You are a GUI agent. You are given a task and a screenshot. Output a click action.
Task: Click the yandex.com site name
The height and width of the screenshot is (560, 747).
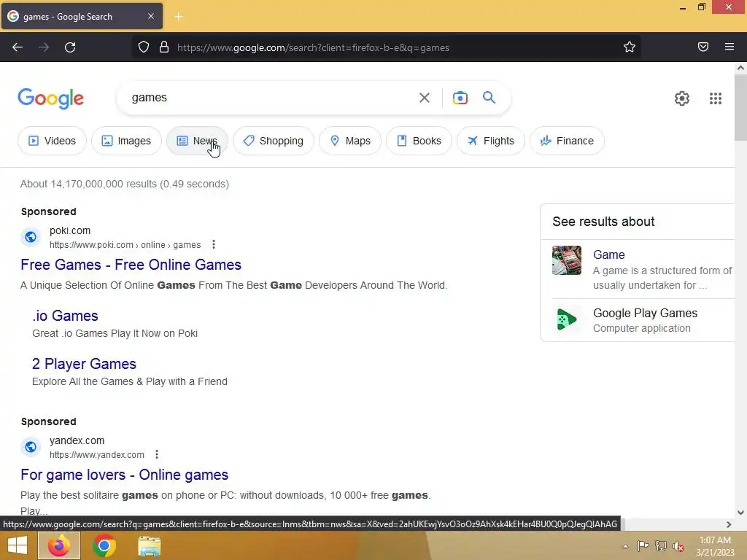pos(77,440)
